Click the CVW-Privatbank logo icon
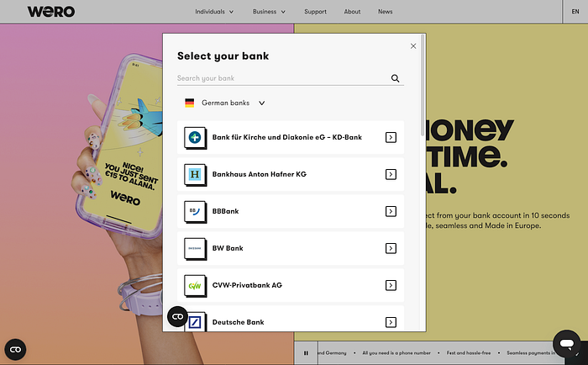 click(195, 285)
